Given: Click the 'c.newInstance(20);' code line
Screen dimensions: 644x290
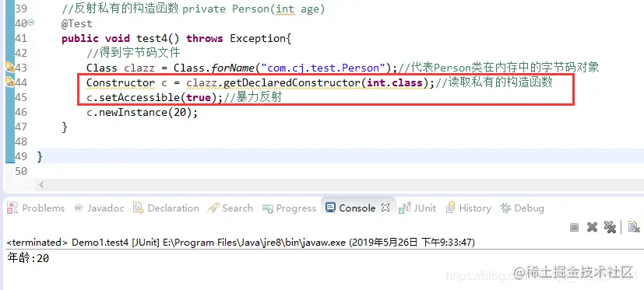Looking at the screenshot, I should [x=142, y=112].
